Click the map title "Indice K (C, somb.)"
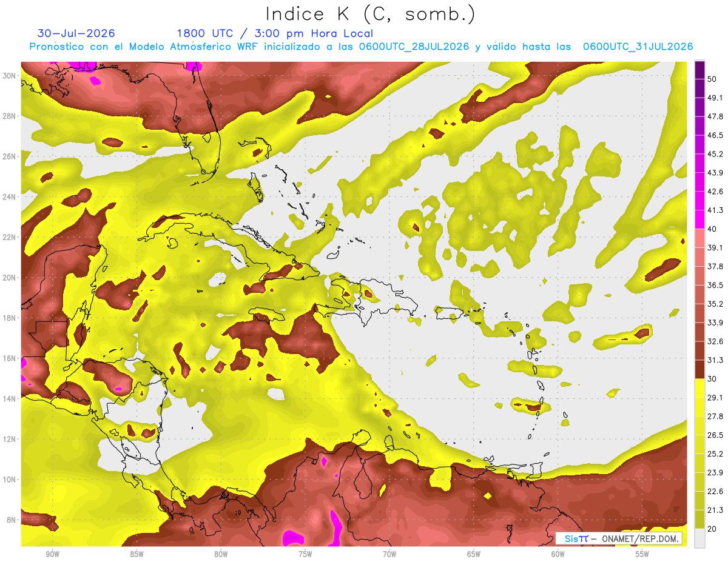This screenshot has width=728, height=562. (x=371, y=14)
